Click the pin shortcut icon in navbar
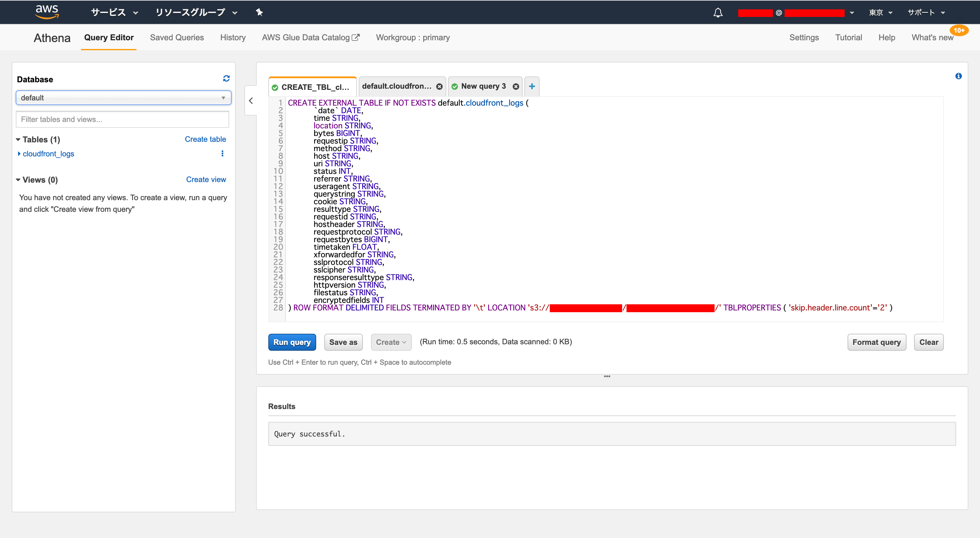This screenshot has height=538, width=980. (259, 13)
